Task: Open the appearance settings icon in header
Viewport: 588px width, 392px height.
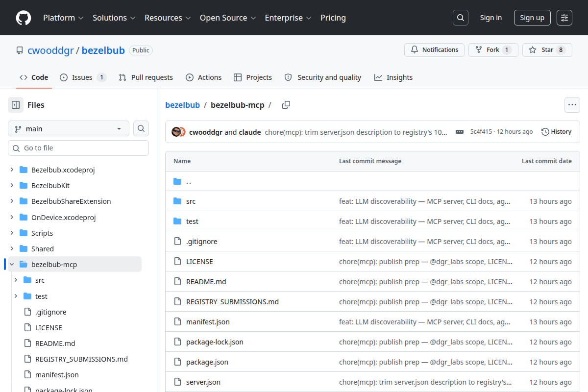Action: 564,18
